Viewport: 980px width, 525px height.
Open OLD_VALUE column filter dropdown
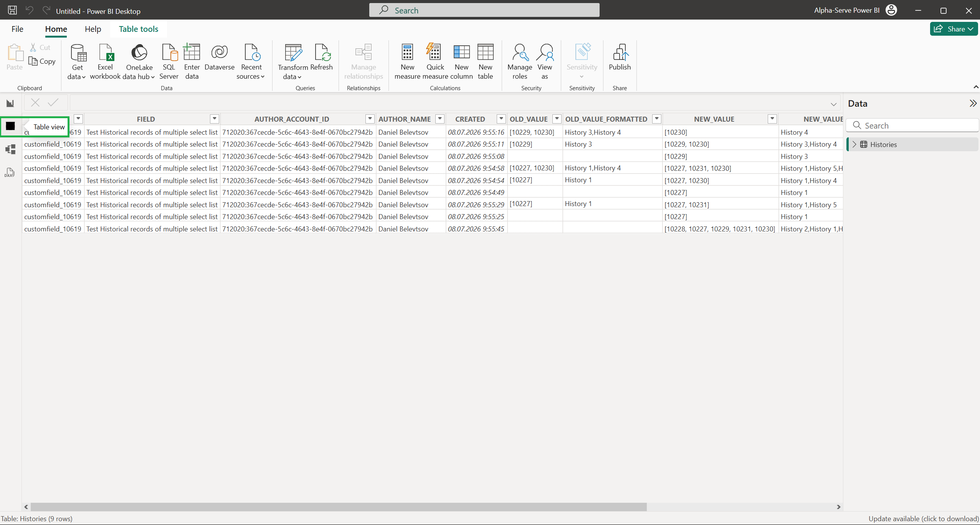pos(557,119)
